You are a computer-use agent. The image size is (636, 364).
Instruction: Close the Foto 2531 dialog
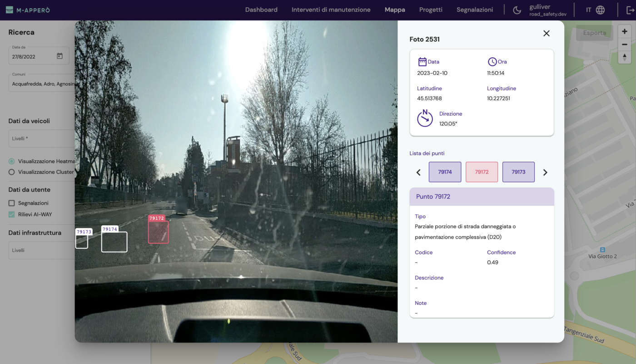click(547, 33)
